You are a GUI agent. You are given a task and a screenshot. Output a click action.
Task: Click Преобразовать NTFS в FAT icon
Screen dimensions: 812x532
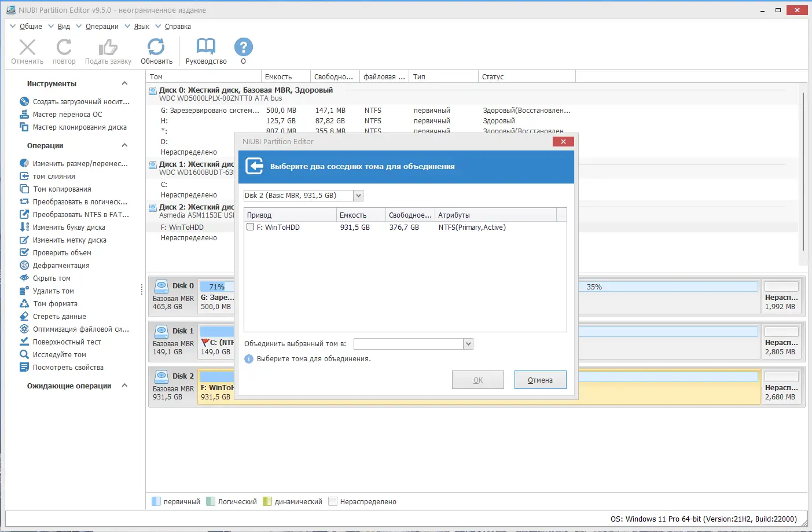24,214
